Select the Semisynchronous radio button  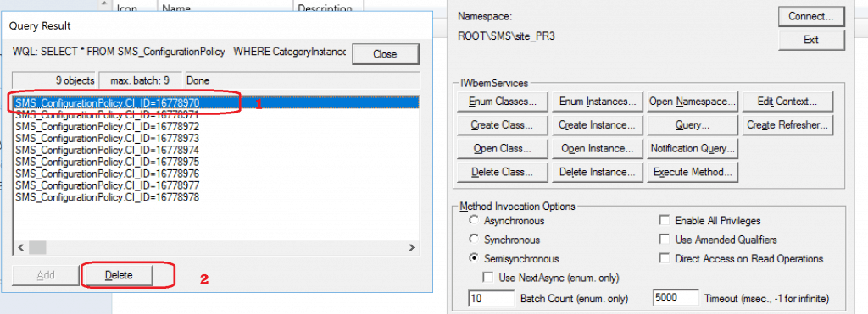coord(474,259)
